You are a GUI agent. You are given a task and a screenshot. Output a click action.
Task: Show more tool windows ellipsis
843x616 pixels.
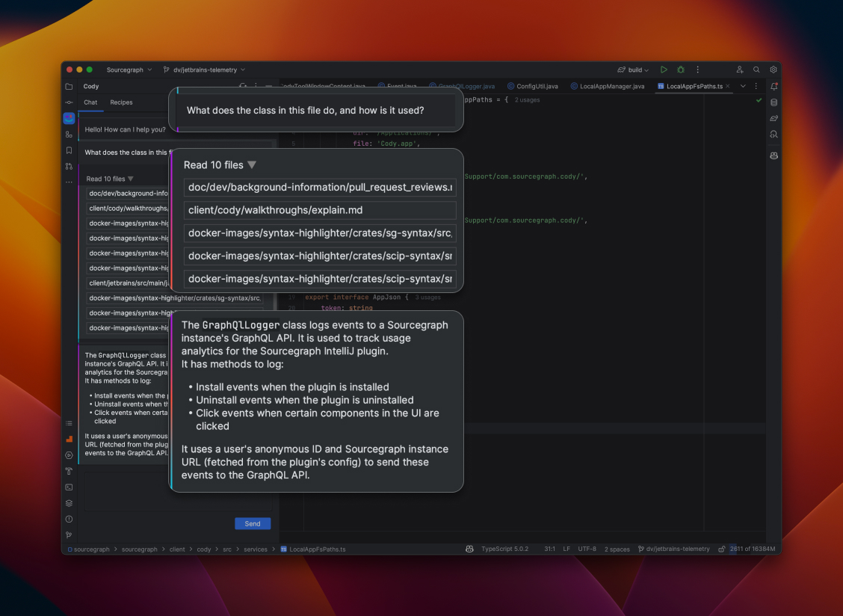69,182
